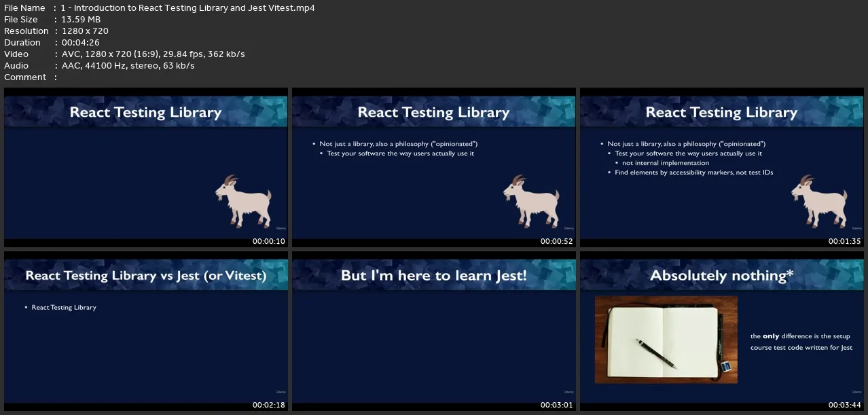Select the thumbnail frame at 00:02:18
Viewport: 868px width, 415px height.
pyautogui.click(x=146, y=331)
